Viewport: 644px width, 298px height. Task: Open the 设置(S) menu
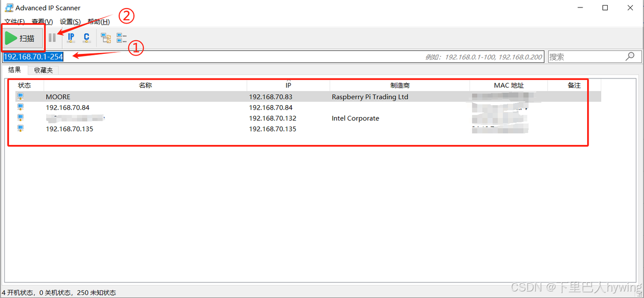[70, 22]
